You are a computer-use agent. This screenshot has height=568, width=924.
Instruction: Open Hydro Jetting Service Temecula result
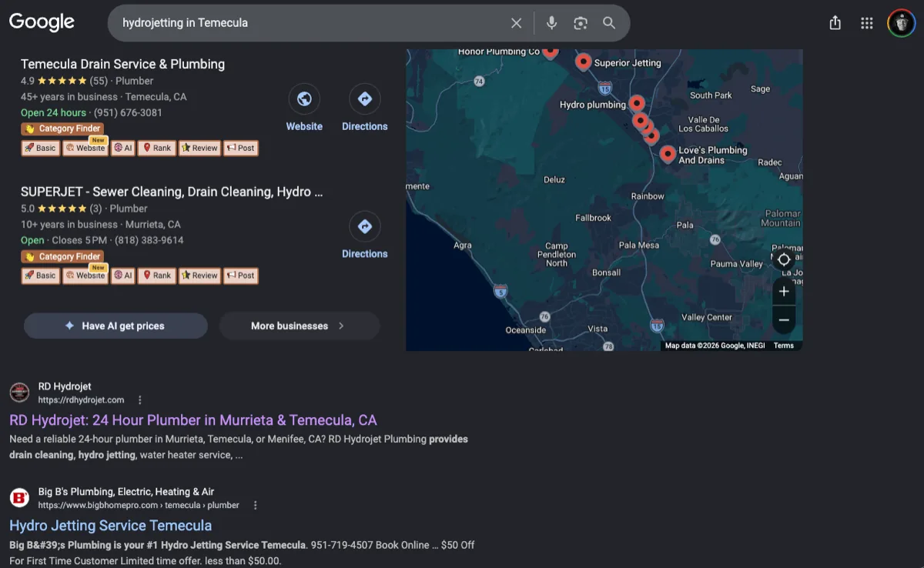coord(111,526)
